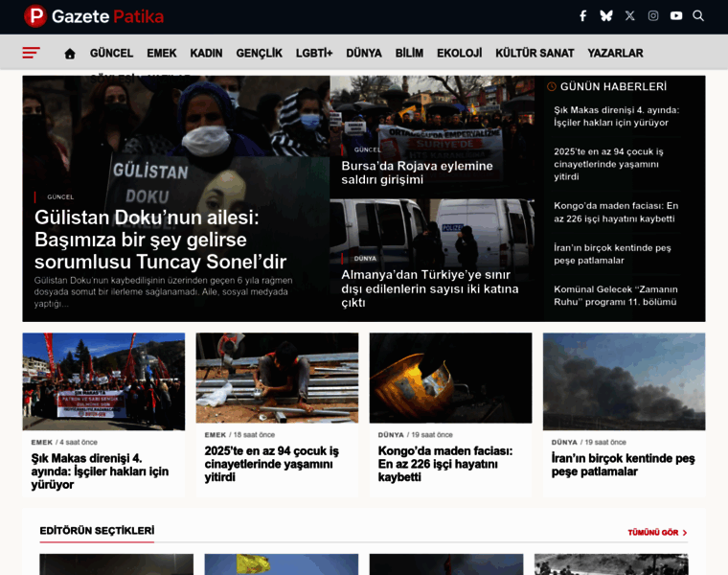Open sidebar link Komünal Gelecek Zamanın Ruhu
The height and width of the screenshot is (575, 728).
tap(615, 295)
